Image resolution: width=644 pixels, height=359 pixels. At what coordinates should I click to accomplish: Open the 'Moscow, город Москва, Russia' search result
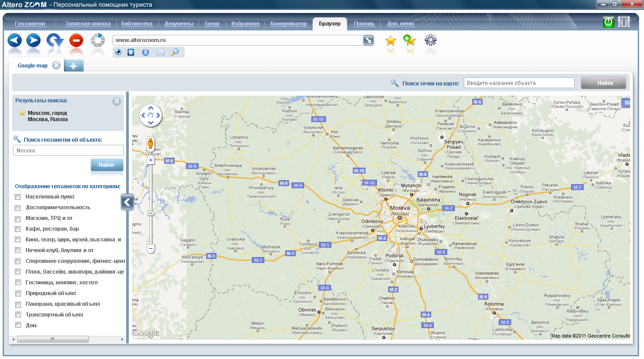tap(47, 116)
